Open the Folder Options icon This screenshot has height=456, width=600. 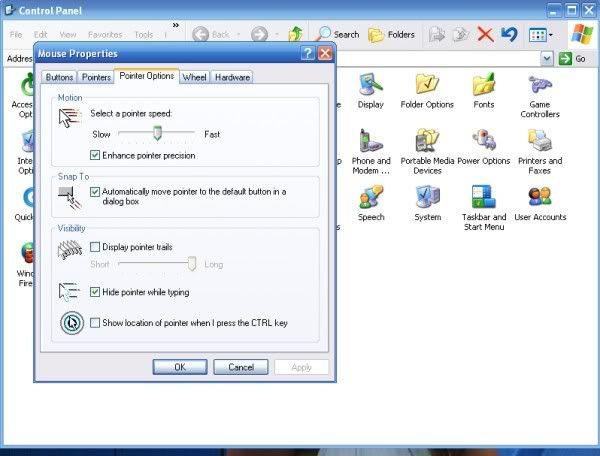(x=427, y=90)
